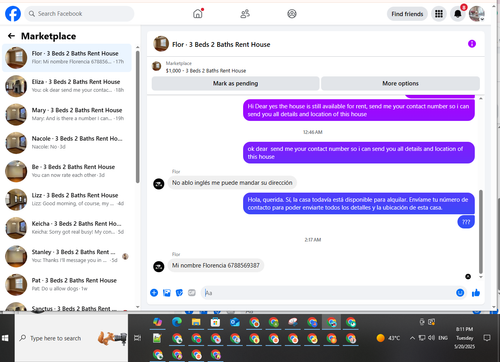Image resolution: width=500 pixels, height=362 pixels.
Task: Go back using the Marketplace arrow
Action: [11, 36]
